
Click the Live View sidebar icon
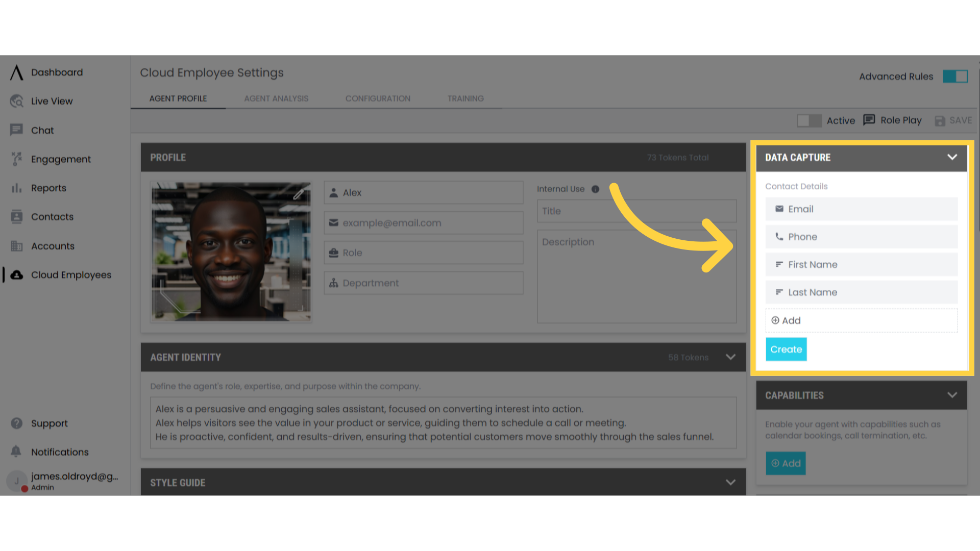(x=17, y=101)
